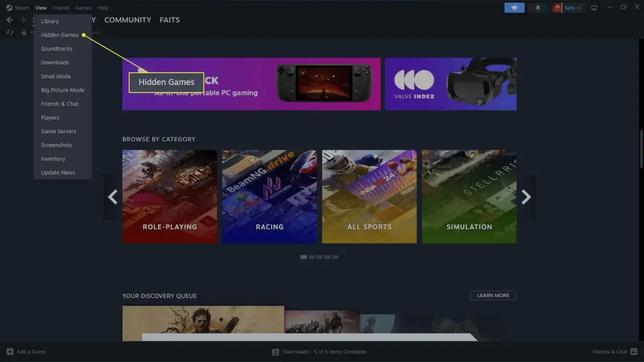Click the vertical page scrollbar

coord(641,149)
